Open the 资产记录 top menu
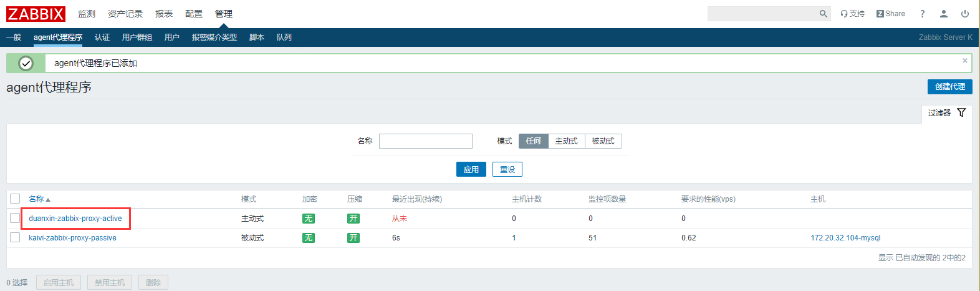 click(x=125, y=14)
